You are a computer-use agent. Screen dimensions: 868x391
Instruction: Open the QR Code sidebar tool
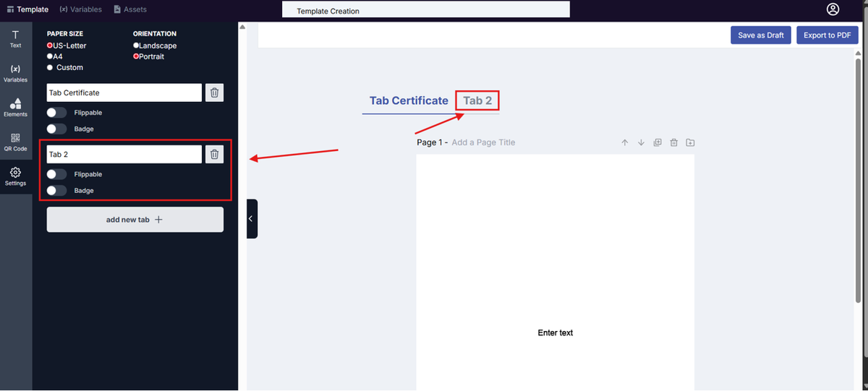(x=15, y=142)
